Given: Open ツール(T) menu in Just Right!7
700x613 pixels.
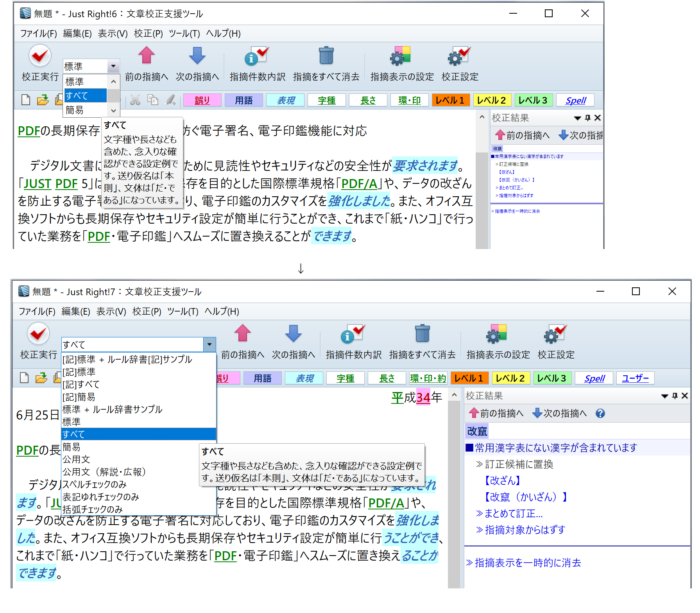Looking at the screenshot, I should click(183, 312).
